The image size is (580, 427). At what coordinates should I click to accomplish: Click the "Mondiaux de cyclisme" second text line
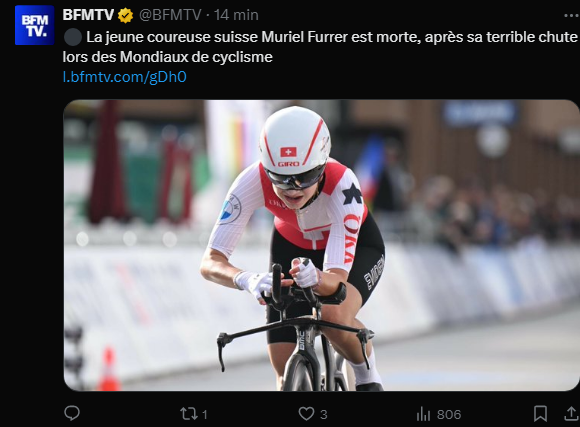(x=168, y=57)
